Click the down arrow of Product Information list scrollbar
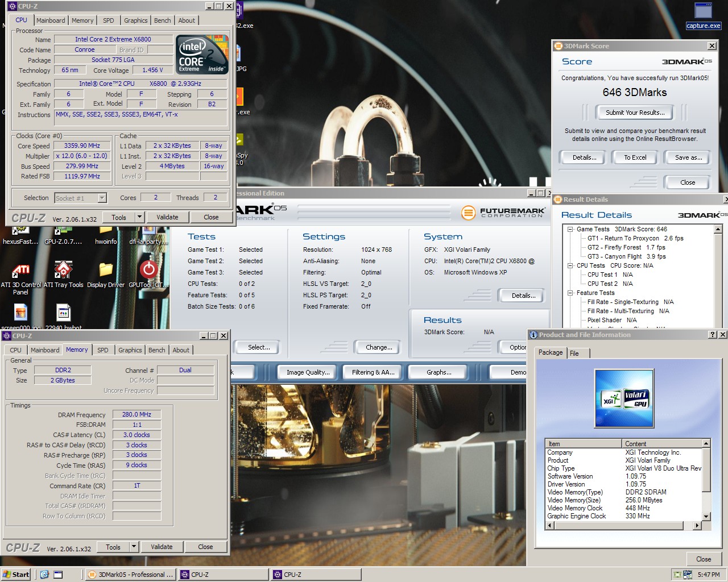Viewport: 728px width, 582px height. (x=706, y=517)
